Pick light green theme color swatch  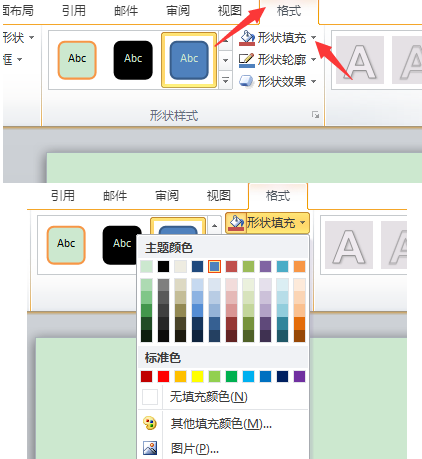146,267
